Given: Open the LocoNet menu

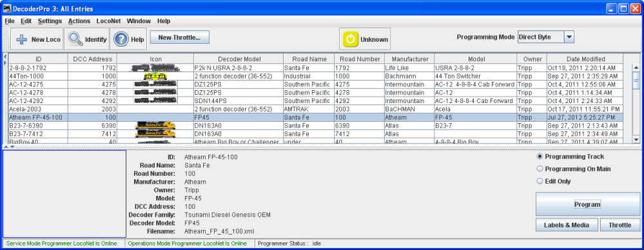Looking at the screenshot, I should [x=108, y=21].
